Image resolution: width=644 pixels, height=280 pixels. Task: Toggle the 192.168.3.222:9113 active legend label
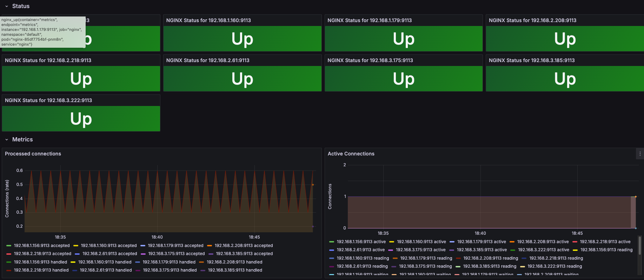(544, 250)
